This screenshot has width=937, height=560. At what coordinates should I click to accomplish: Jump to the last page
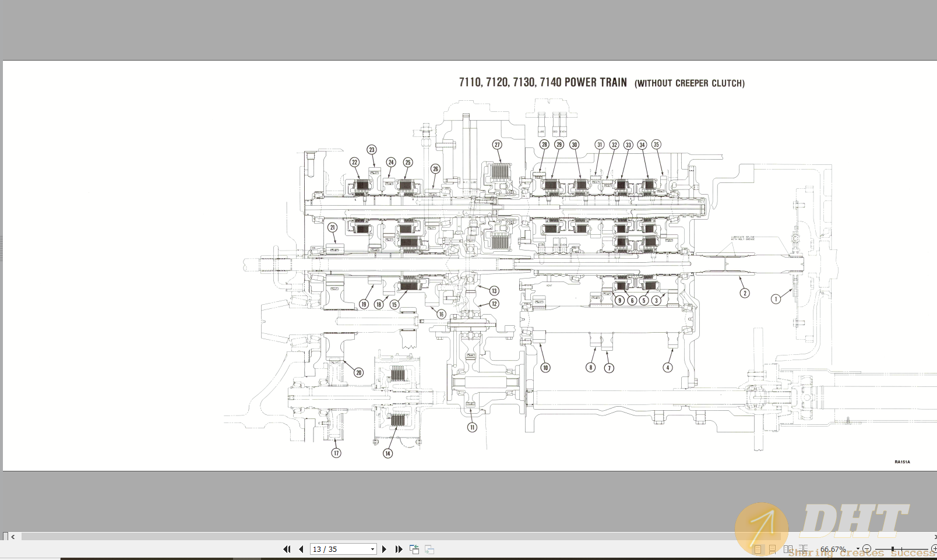pyautogui.click(x=399, y=549)
